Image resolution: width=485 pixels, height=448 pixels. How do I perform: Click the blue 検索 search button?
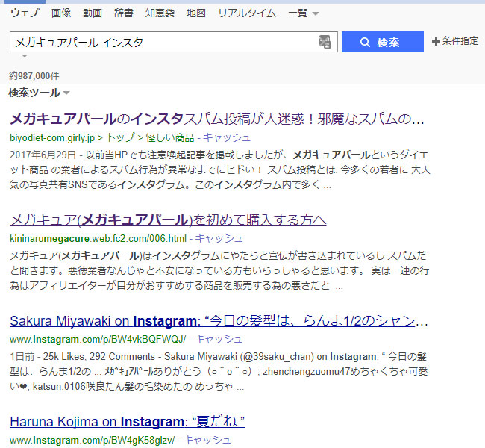(383, 42)
